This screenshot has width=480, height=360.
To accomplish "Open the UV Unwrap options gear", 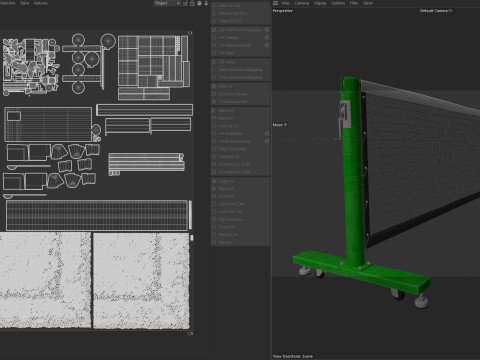I will [267, 37].
